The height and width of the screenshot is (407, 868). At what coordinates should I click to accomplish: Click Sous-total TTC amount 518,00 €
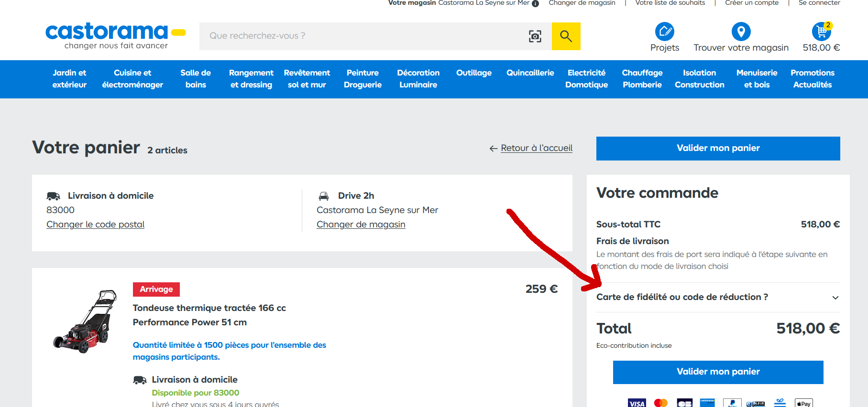pyautogui.click(x=820, y=225)
